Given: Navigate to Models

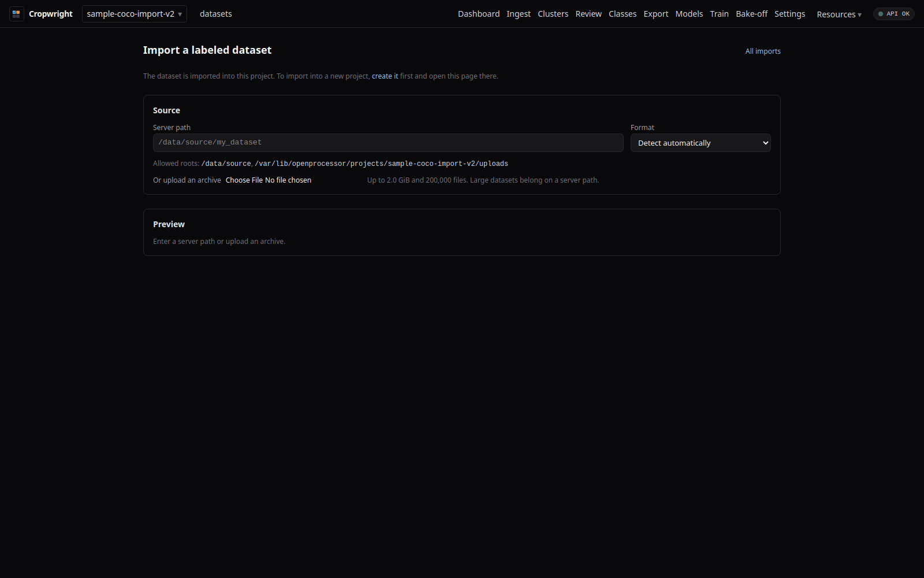Looking at the screenshot, I should [x=689, y=14].
